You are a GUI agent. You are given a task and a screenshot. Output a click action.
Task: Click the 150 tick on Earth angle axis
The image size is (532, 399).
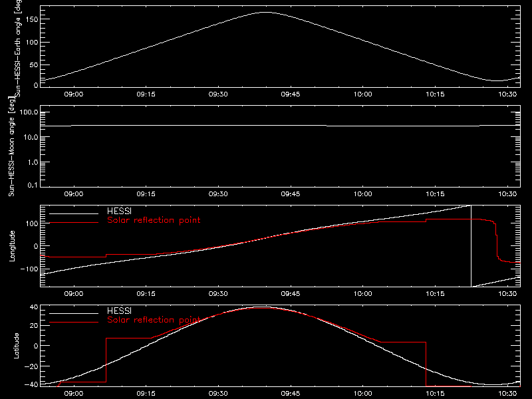click(31, 19)
